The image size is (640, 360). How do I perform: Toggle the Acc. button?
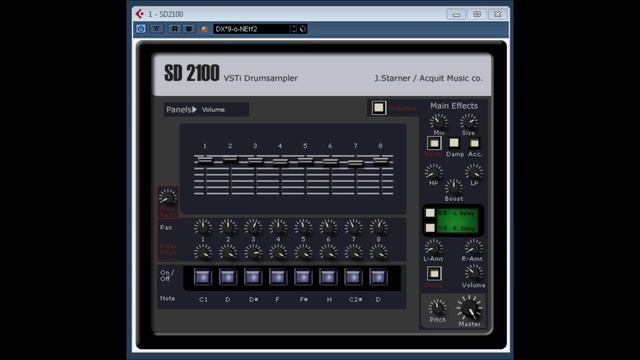(474, 143)
